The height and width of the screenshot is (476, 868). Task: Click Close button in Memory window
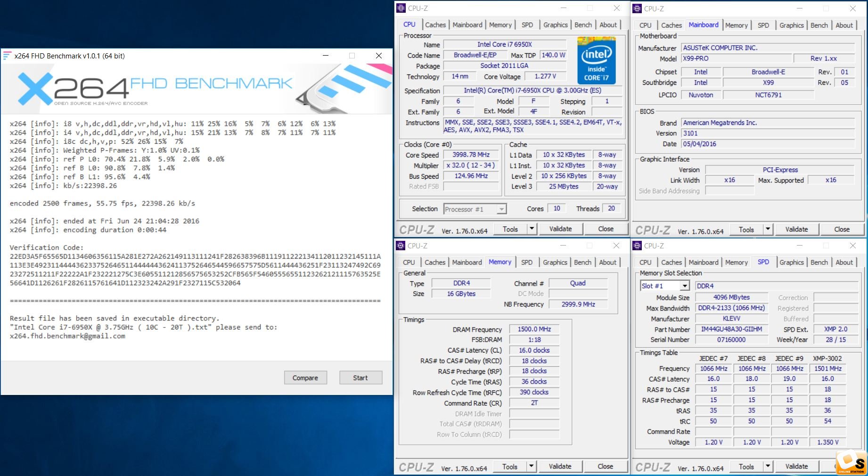606,467
